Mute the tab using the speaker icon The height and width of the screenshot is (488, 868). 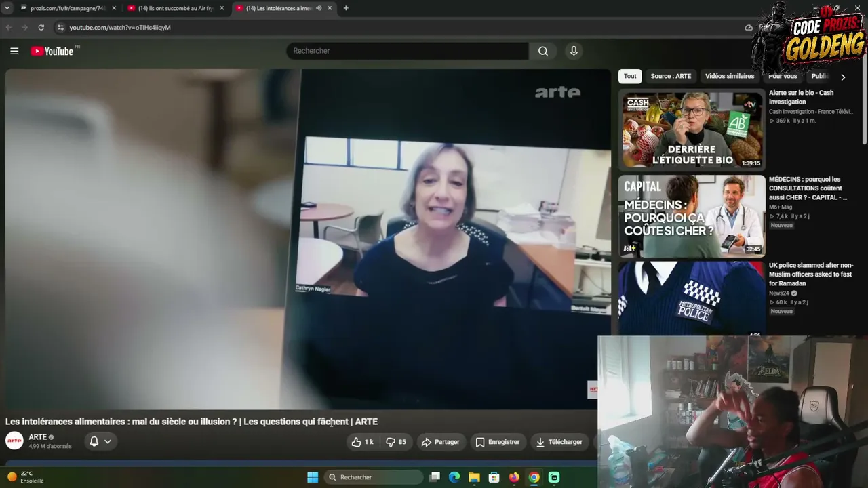point(319,8)
